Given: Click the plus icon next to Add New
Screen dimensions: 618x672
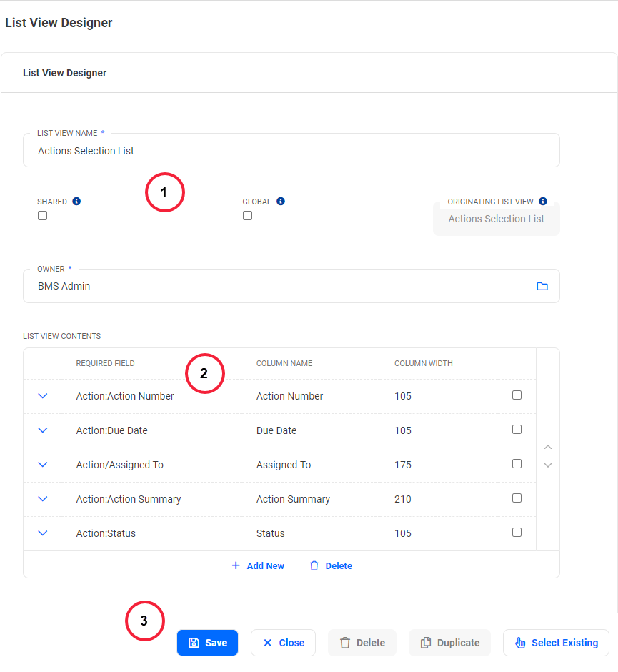Looking at the screenshot, I should [235, 565].
